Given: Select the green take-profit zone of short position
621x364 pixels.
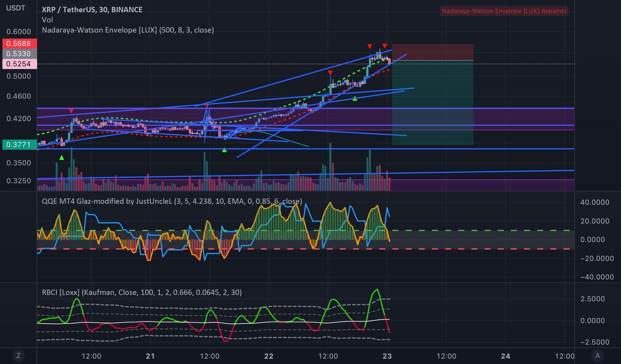Looking at the screenshot, I should [433, 103].
